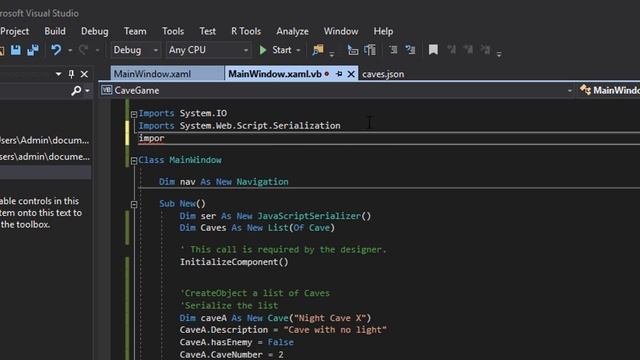Click 'Dim nav As New Navigation' line

pos(224,182)
